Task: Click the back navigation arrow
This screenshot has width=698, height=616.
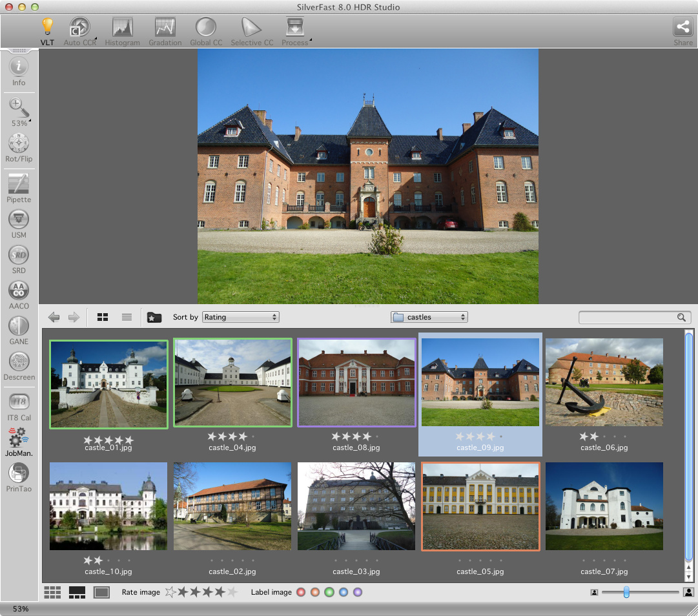Action: (54, 317)
